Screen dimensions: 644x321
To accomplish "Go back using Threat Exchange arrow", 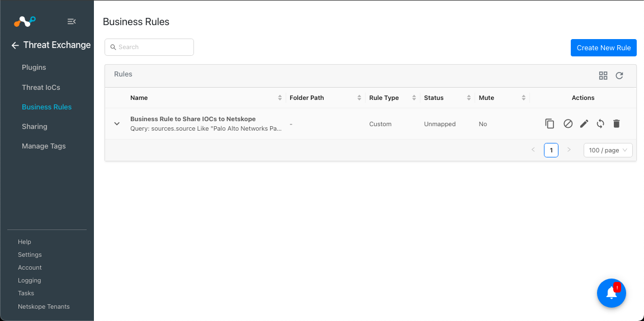I will tap(15, 46).
